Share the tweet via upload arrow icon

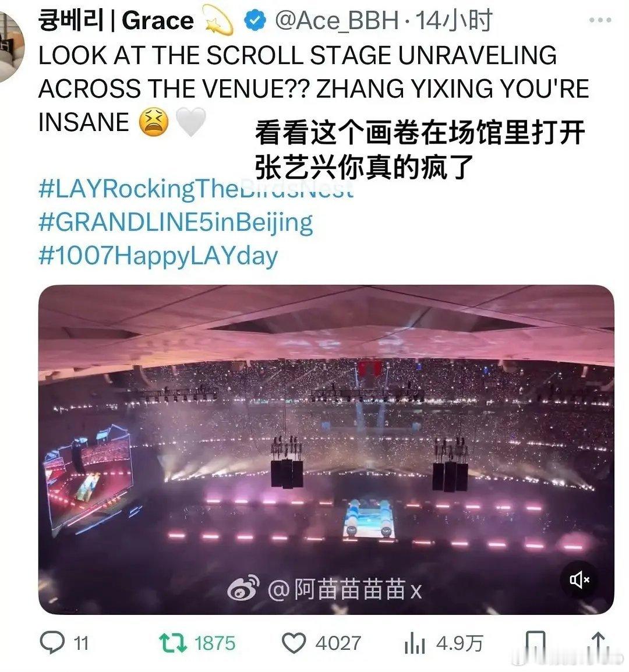[x=599, y=642]
